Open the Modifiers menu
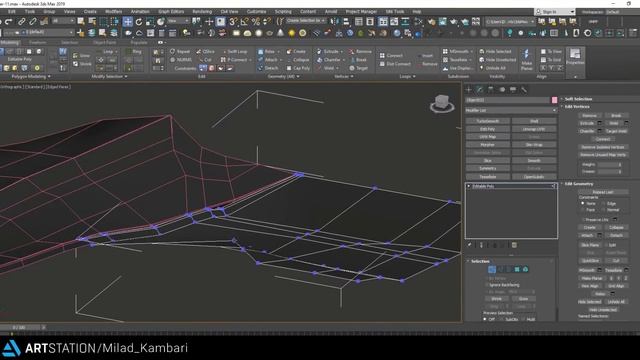This screenshot has height=360, width=640. 113,12
